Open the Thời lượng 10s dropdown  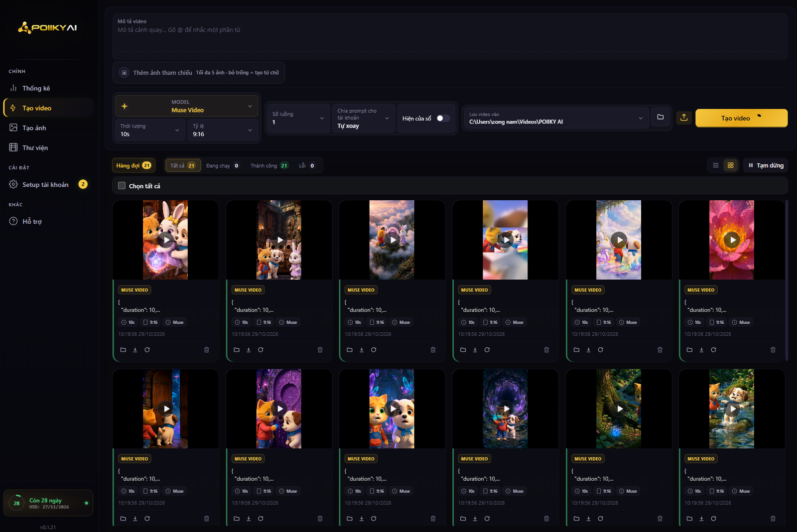click(x=150, y=130)
